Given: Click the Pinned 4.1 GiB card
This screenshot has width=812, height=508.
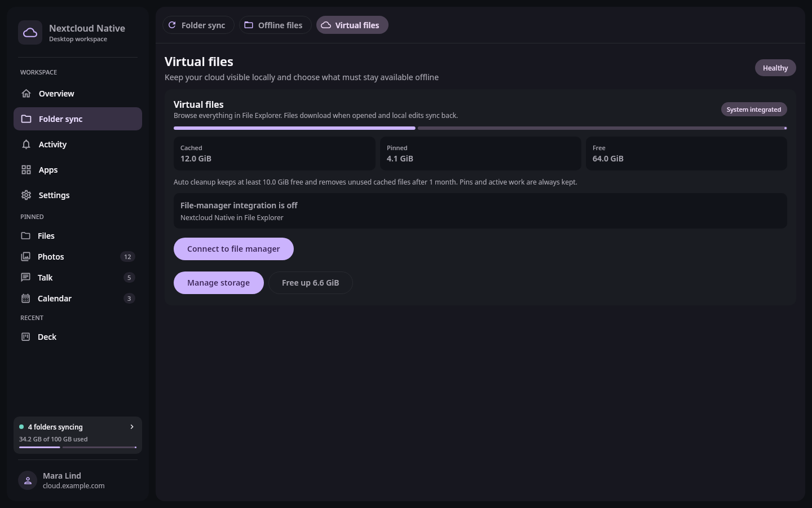Looking at the screenshot, I should point(480,154).
